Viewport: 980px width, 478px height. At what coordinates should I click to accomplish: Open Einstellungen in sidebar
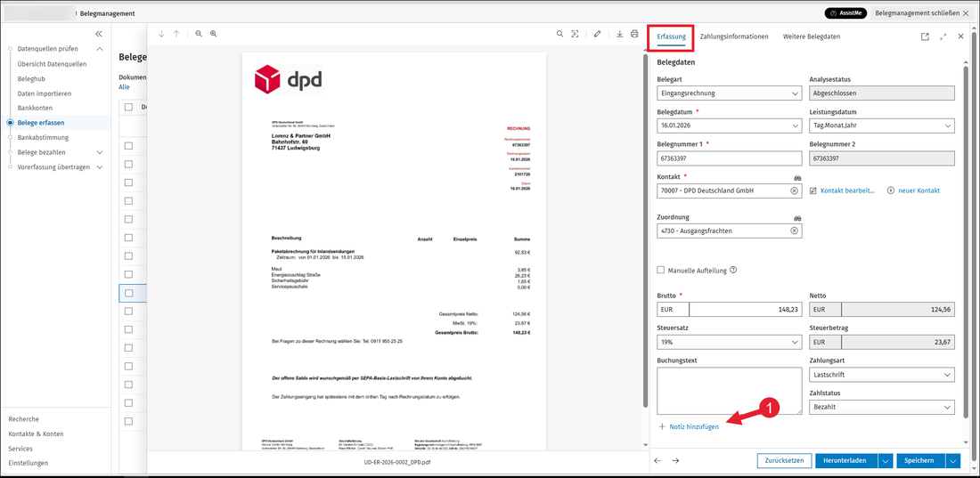point(29,463)
